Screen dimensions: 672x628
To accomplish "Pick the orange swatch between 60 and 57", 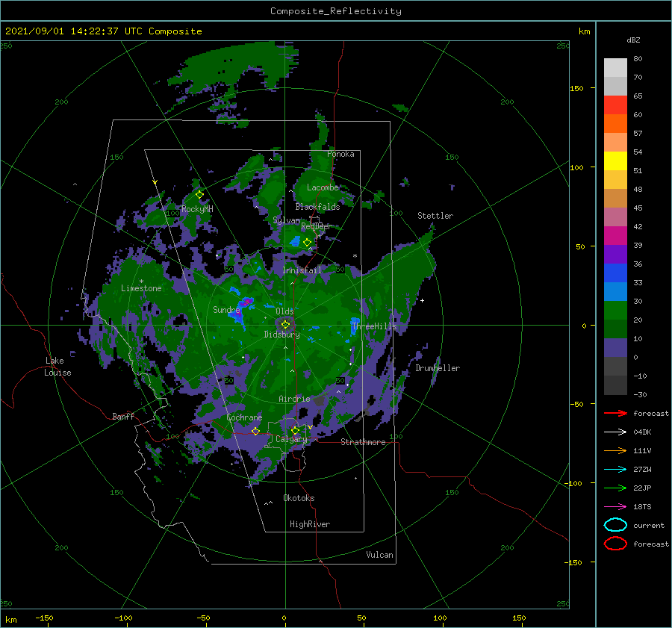I will click(615, 123).
